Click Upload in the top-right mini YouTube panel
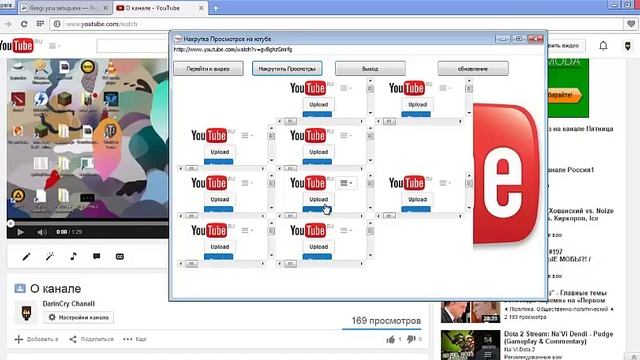This screenshot has width=640, height=360. coord(417,104)
